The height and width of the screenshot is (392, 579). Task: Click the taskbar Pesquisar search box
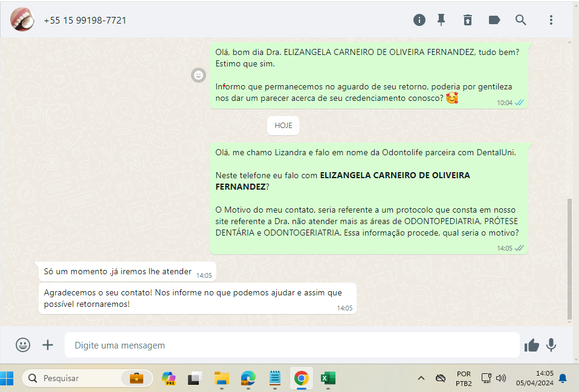[x=87, y=378]
